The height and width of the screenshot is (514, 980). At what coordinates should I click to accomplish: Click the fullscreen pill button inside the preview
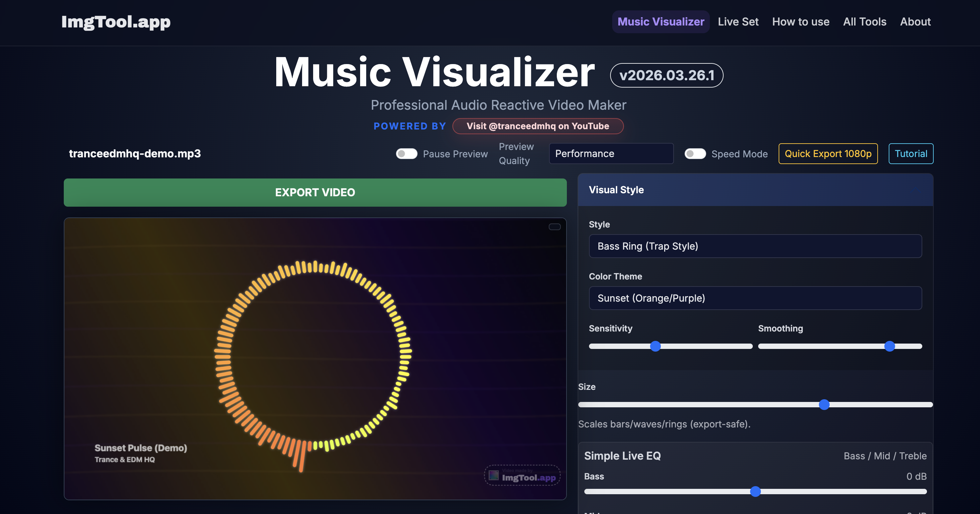(555, 226)
